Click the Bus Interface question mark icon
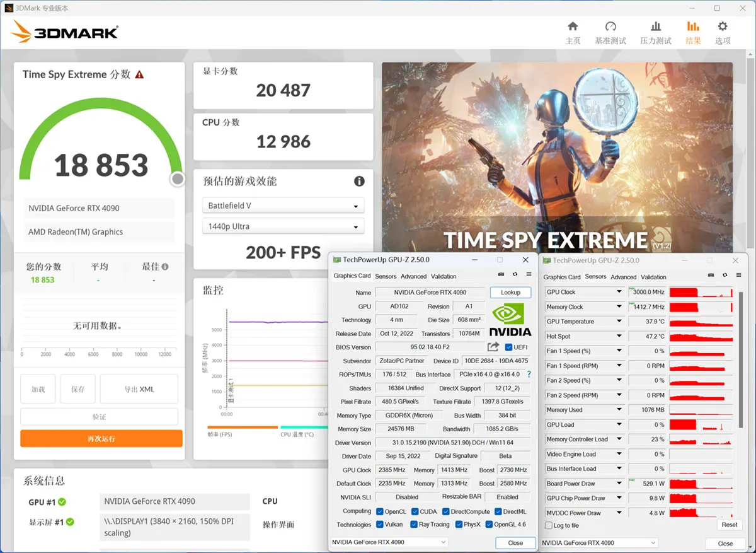 tap(529, 375)
